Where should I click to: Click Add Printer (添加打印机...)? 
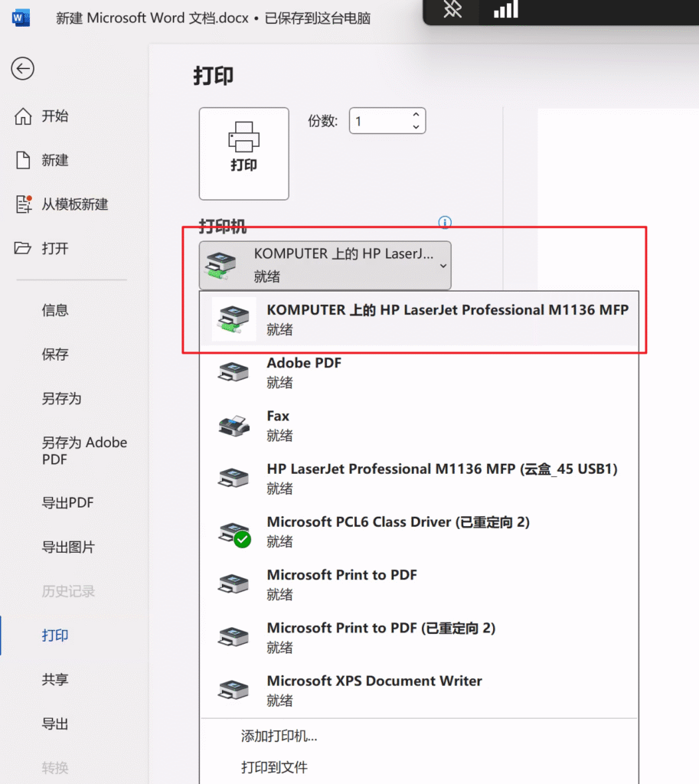coord(279,736)
